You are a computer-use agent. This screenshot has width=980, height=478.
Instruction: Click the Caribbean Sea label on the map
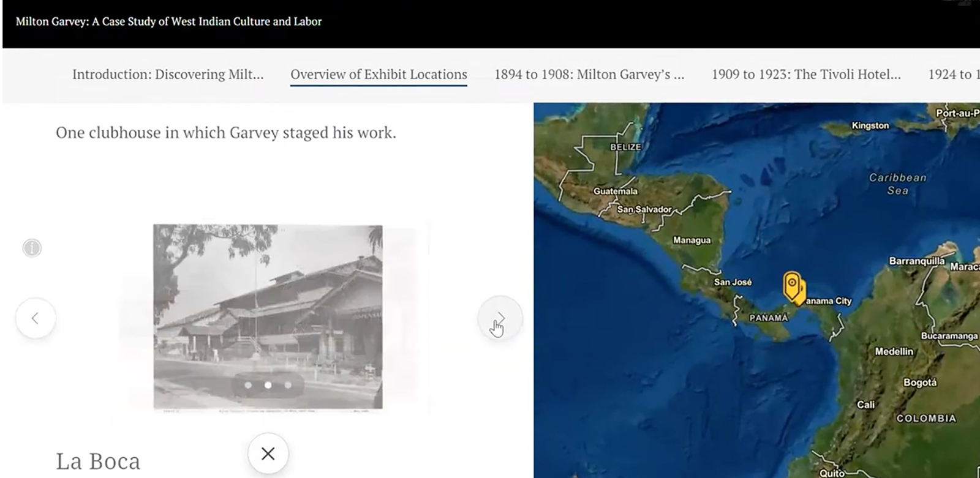click(x=897, y=184)
